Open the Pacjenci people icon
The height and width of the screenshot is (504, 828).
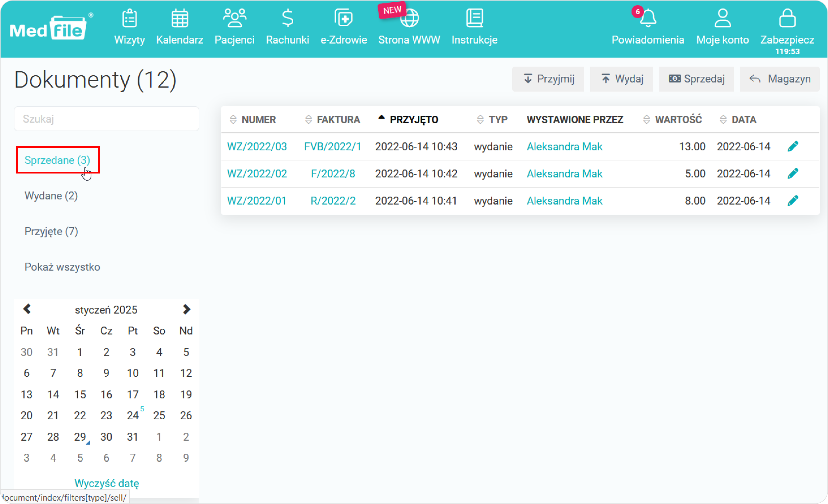coord(235,18)
